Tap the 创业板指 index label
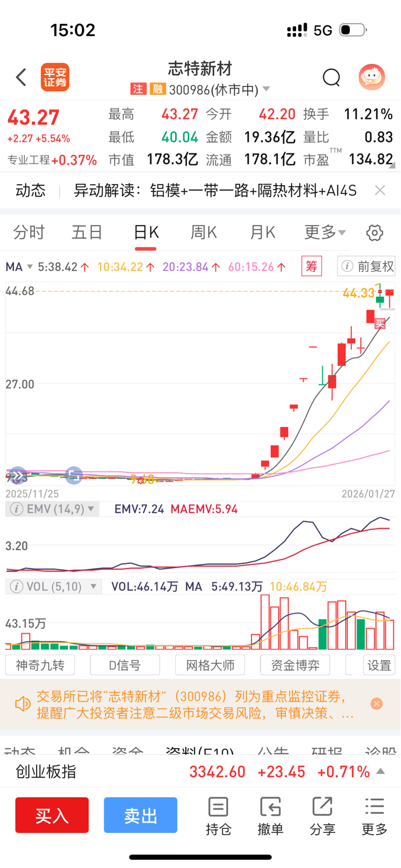The height and width of the screenshot is (868, 401). pos(46,772)
